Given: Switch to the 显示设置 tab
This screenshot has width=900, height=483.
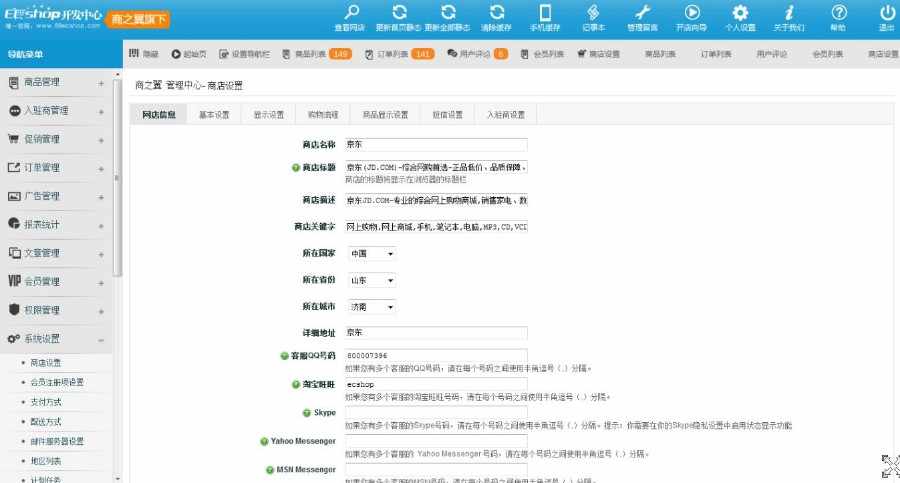Looking at the screenshot, I should (269, 115).
